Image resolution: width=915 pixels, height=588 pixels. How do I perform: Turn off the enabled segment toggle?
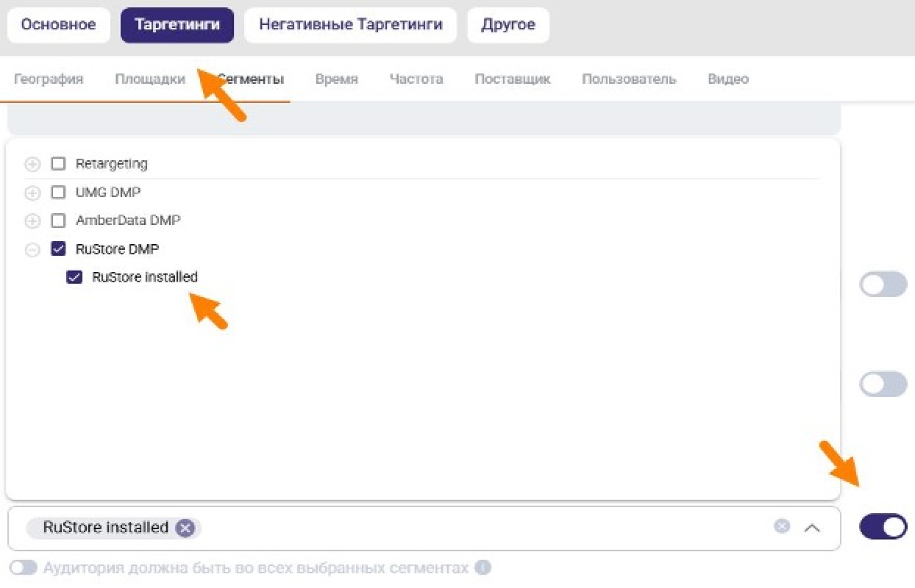point(883,527)
